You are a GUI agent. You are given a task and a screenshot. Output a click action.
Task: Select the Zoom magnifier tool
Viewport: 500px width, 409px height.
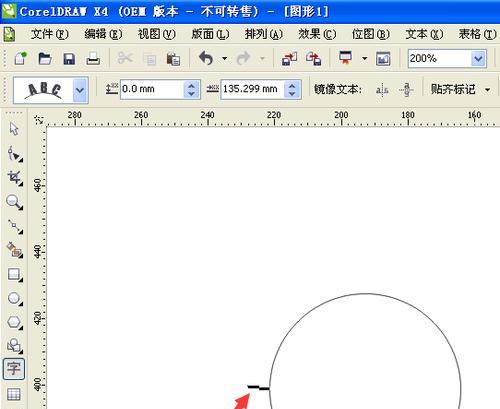[14, 202]
